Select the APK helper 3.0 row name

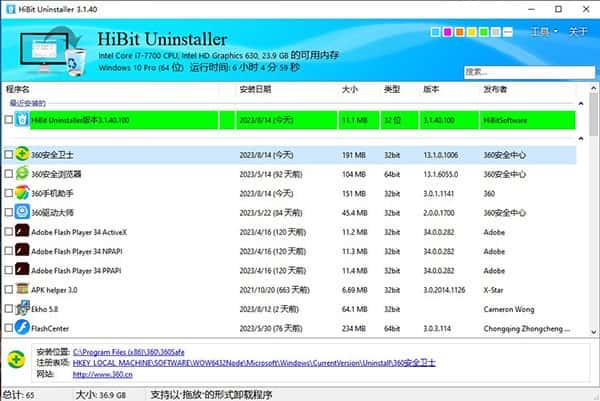54,290
